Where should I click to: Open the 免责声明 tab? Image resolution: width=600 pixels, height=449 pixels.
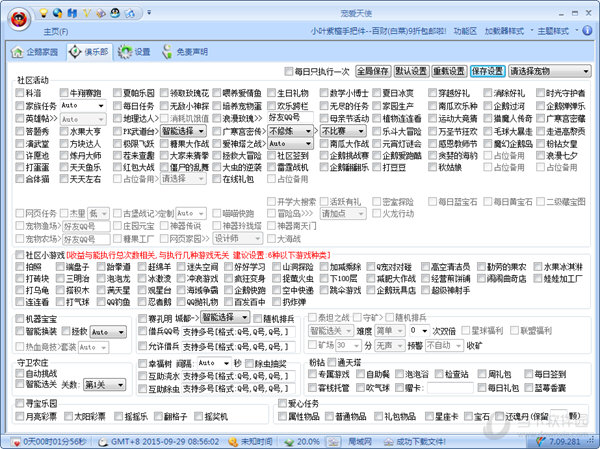point(185,52)
